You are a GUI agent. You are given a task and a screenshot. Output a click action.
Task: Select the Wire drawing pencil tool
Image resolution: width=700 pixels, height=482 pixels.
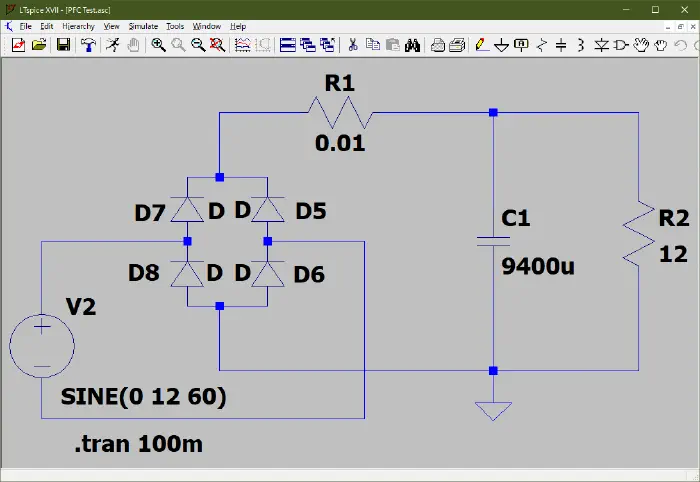[x=481, y=45]
